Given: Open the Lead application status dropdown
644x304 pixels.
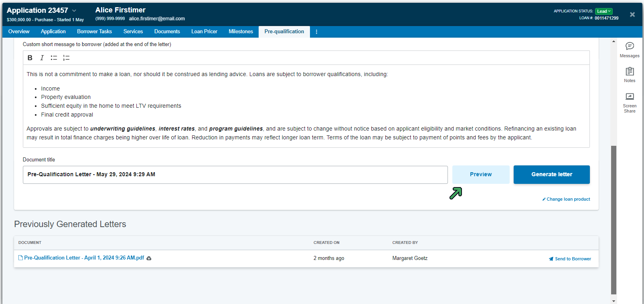Looking at the screenshot, I should click(x=603, y=11).
